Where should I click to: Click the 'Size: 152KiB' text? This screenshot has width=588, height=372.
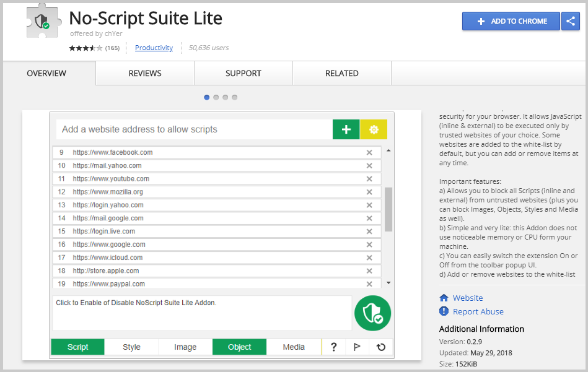tap(459, 364)
